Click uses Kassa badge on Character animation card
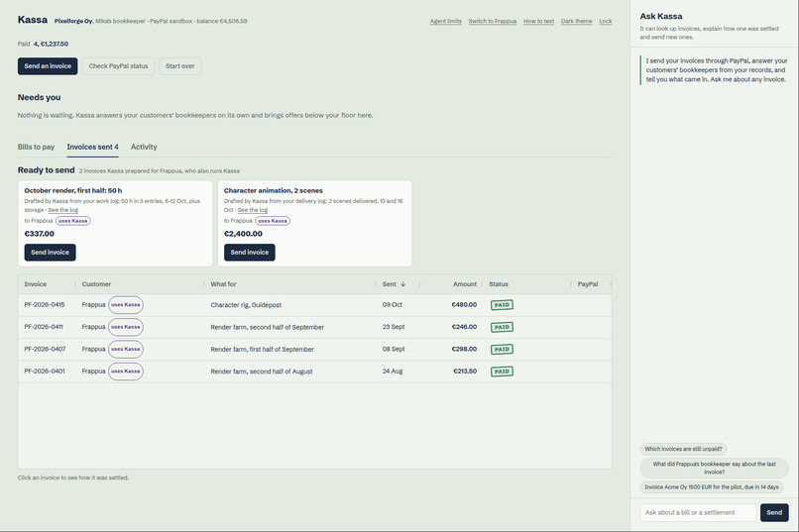Screen dimensions: 799x532 273,221
